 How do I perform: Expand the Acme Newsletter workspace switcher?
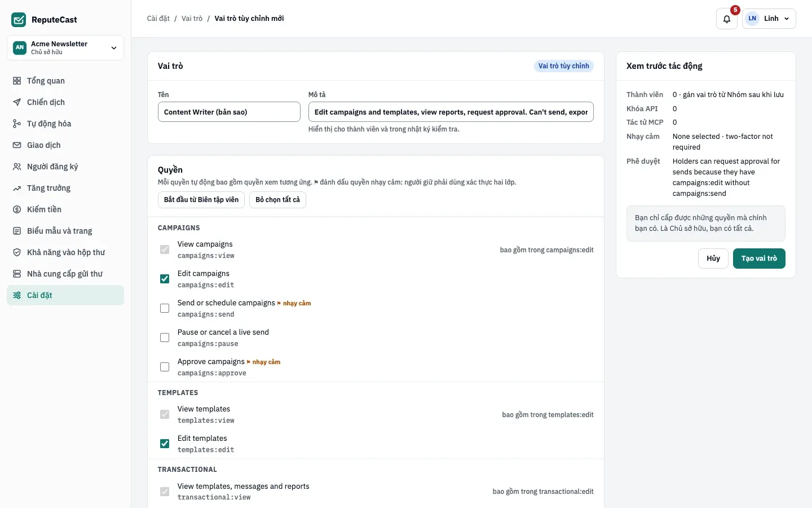[x=65, y=47]
